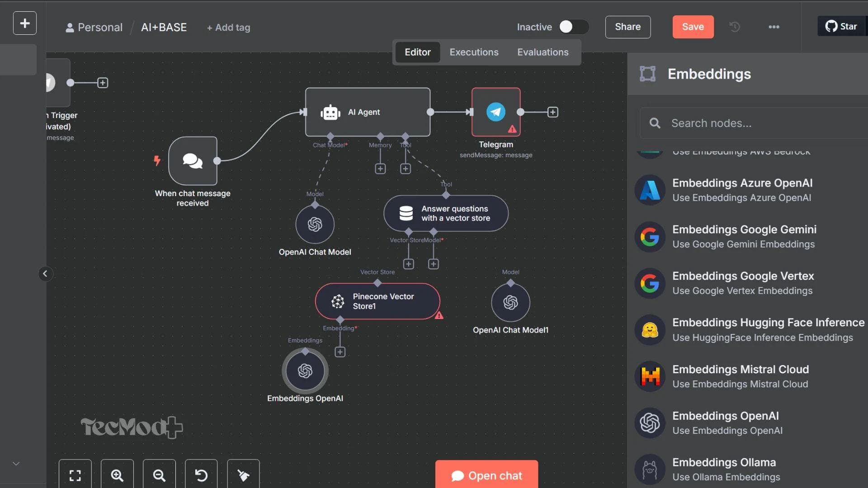Collapse the panel using the left chevron
Screen dimensions: 868x488
pos(46,274)
